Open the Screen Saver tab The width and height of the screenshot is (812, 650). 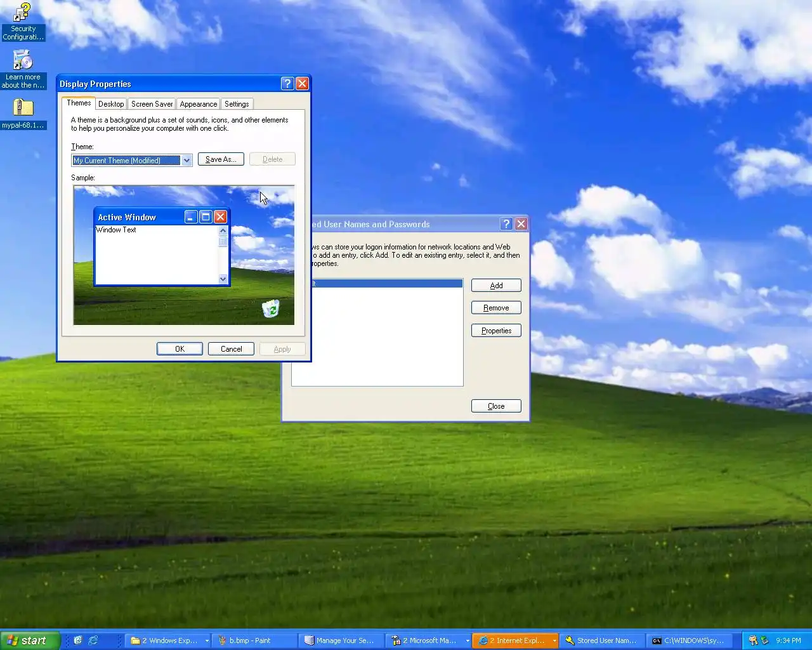click(152, 104)
